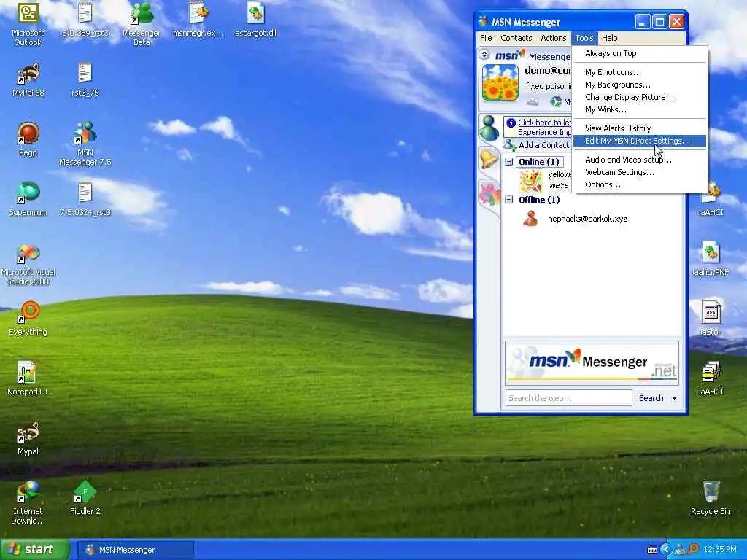Select the Messenger Beta desktop shortcut
The image size is (747, 560).
142,24
